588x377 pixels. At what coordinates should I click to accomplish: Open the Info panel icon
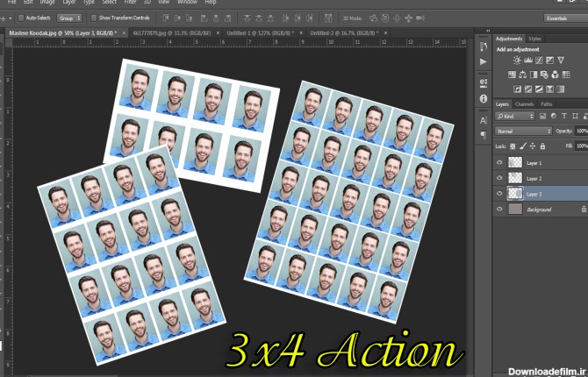pyautogui.click(x=483, y=99)
